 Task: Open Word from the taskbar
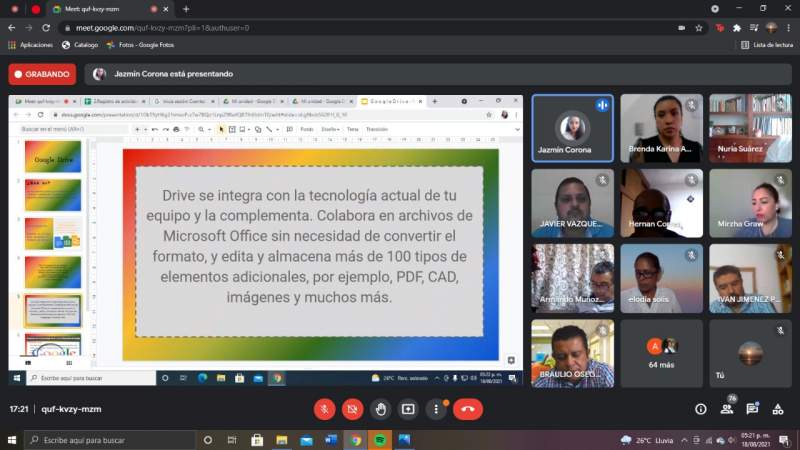pyautogui.click(x=331, y=440)
